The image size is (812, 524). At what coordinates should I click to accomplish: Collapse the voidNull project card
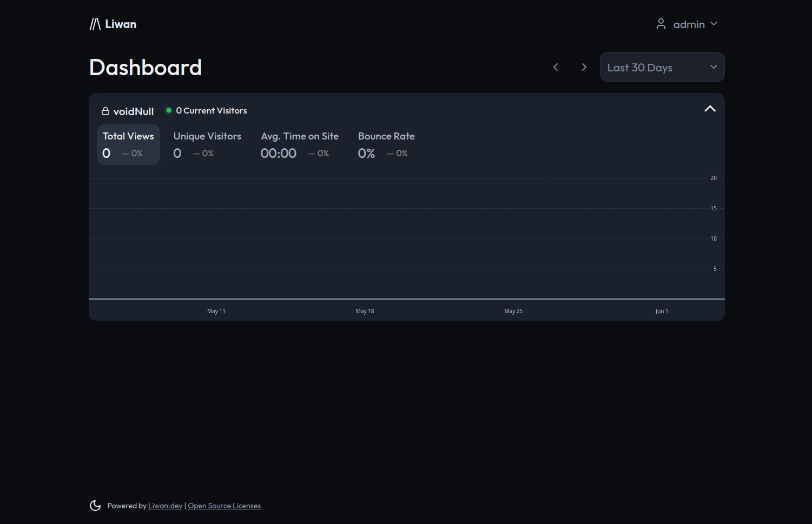[x=710, y=109]
